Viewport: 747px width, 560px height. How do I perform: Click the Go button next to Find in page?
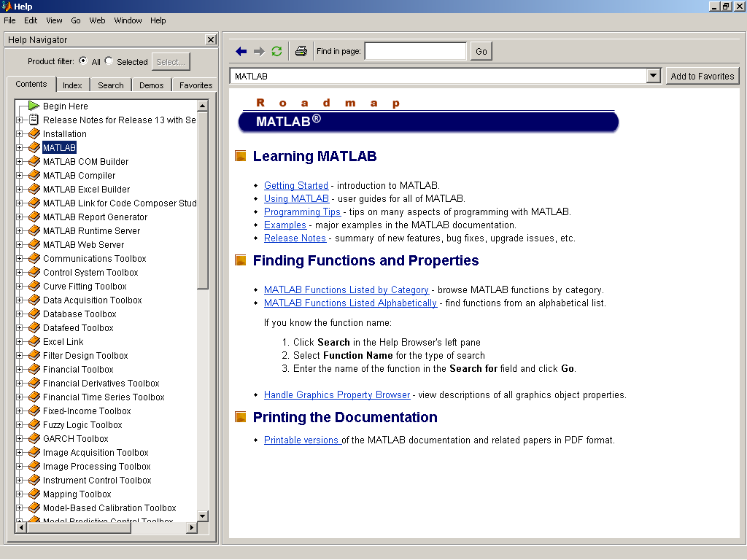(481, 52)
